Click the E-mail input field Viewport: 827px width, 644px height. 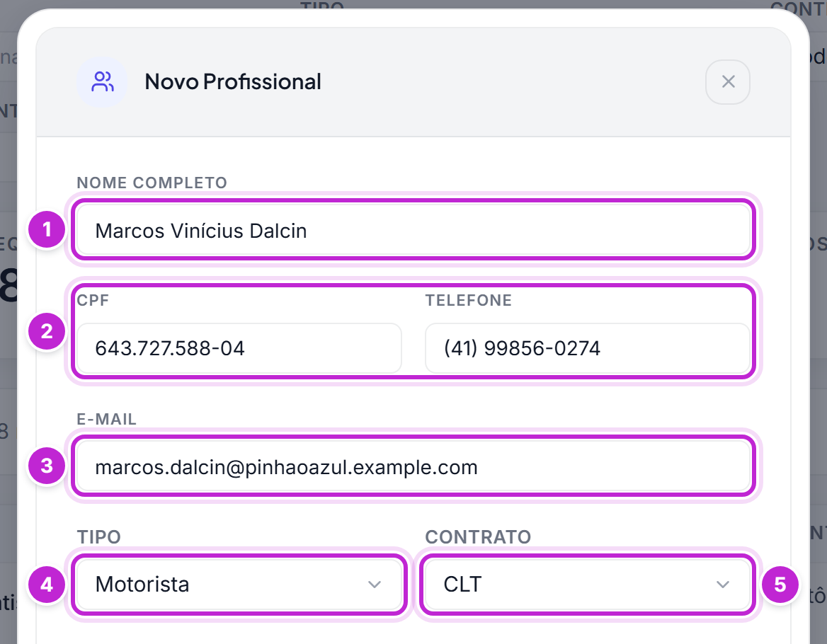[413, 467]
